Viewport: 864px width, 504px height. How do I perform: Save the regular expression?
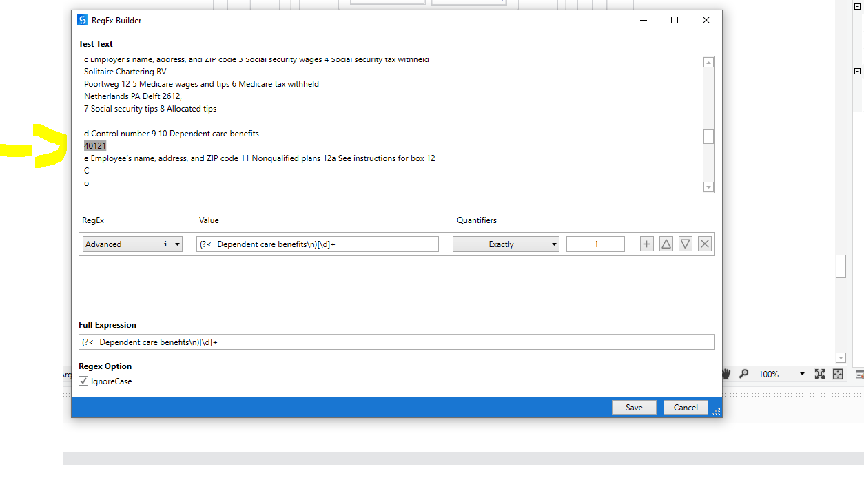(x=634, y=407)
